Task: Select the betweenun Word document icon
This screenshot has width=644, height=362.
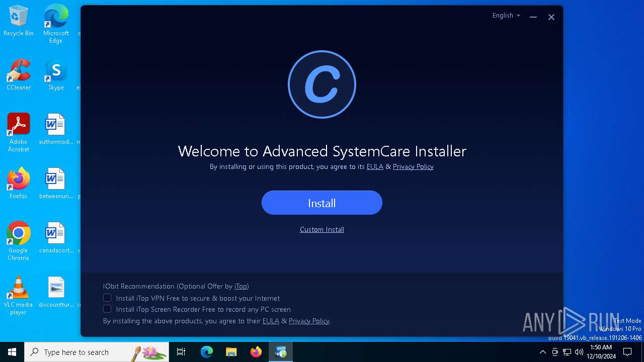Action: (56, 184)
